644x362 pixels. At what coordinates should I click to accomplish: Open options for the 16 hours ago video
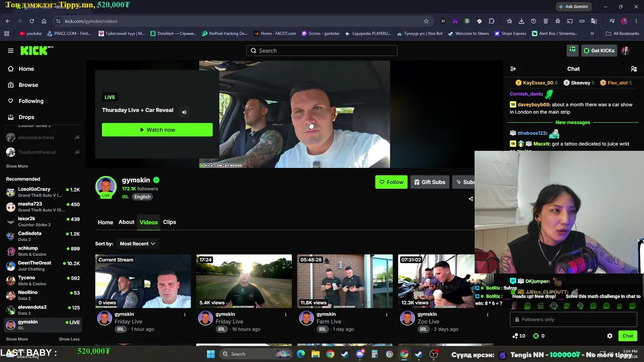(x=286, y=315)
